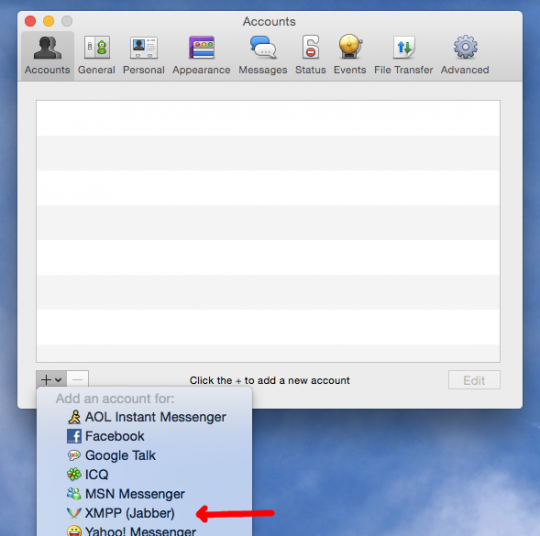Click the minus remove account button
Image resolution: width=540 pixels, height=536 pixels.
77,380
